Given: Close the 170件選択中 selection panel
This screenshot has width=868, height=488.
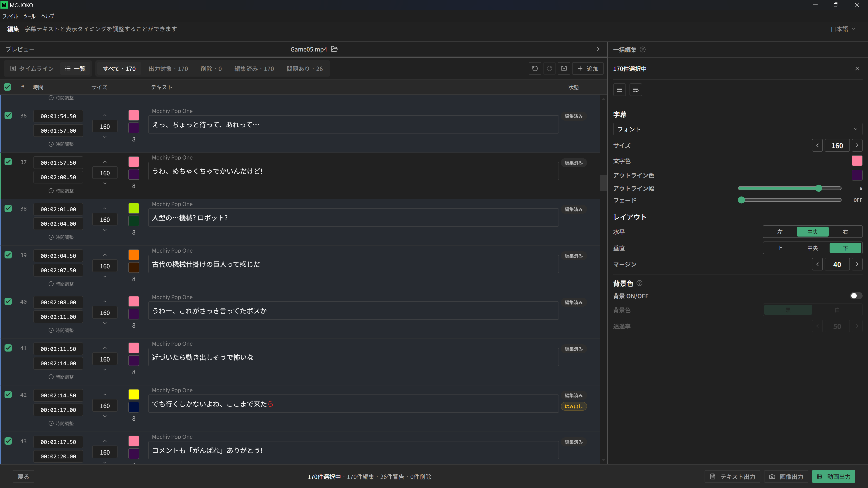Looking at the screenshot, I should click(x=857, y=69).
